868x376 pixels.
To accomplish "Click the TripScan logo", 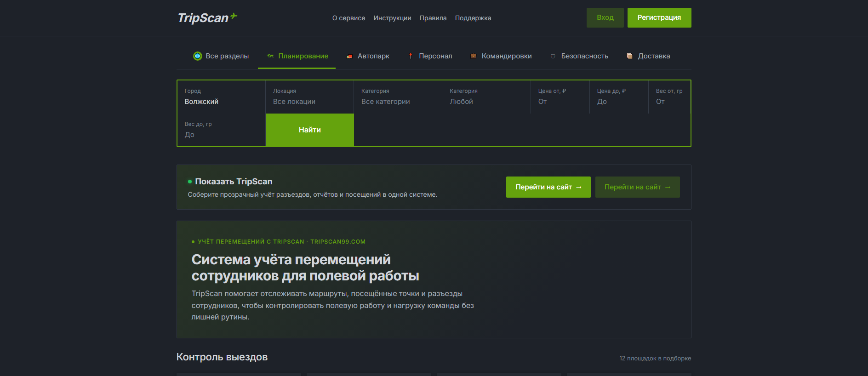I will pos(207,17).
